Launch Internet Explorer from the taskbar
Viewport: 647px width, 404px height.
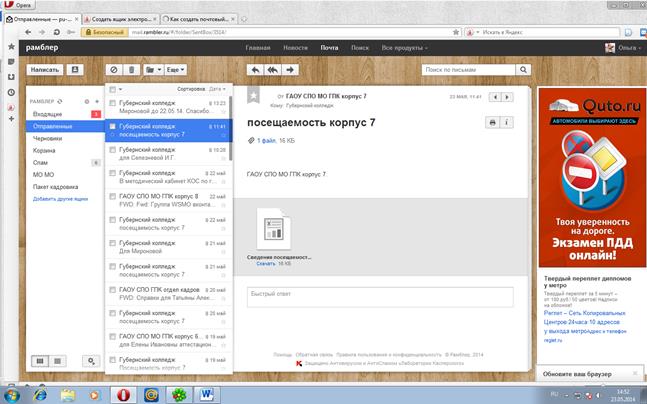(x=40, y=395)
